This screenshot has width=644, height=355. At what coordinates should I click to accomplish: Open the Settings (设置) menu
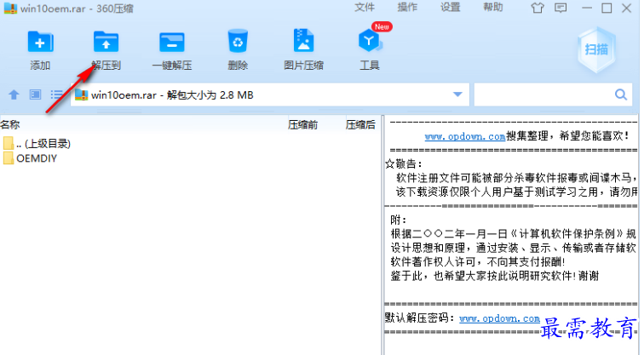pos(450,8)
